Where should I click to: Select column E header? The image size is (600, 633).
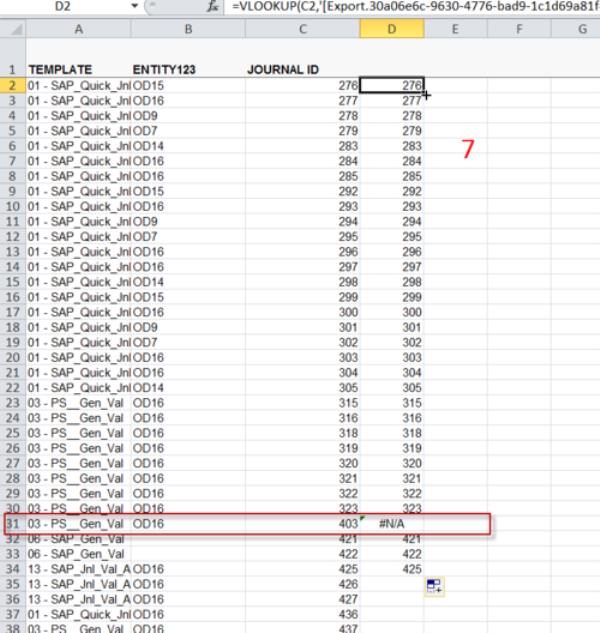(x=455, y=29)
